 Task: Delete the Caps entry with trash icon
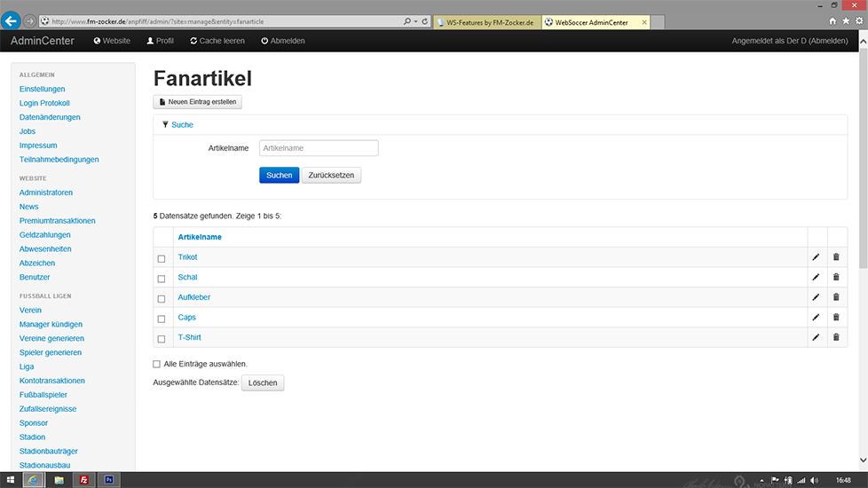pyautogui.click(x=835, y=317)
